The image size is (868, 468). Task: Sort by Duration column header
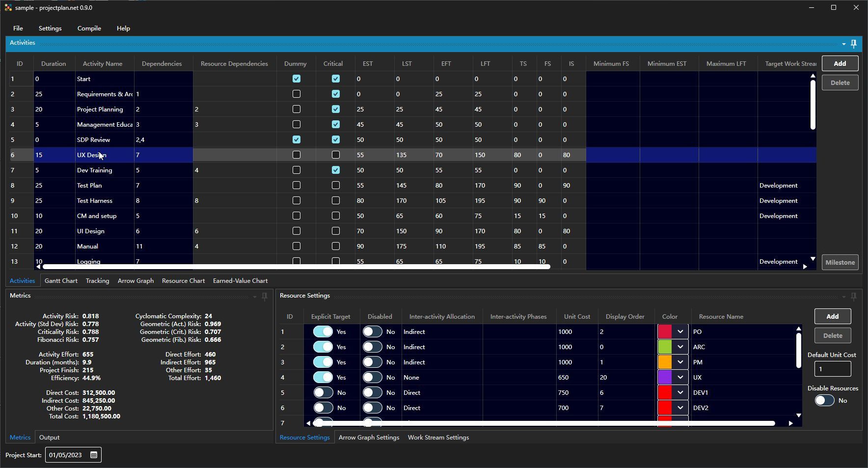click(54, 64)
